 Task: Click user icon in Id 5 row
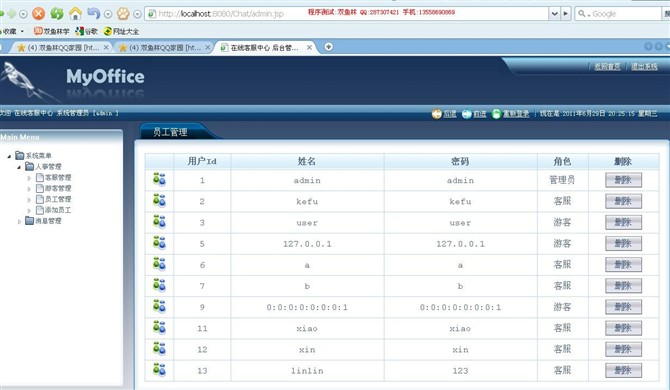coord(159,243)
